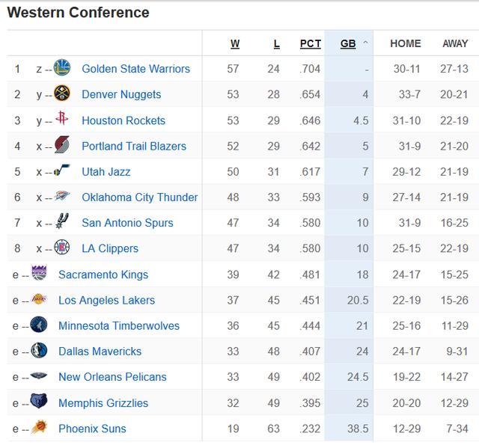The image size is (479, 448).
Task: Open the Minnesota Timberwolves team link
Action: tap(119, 325)
